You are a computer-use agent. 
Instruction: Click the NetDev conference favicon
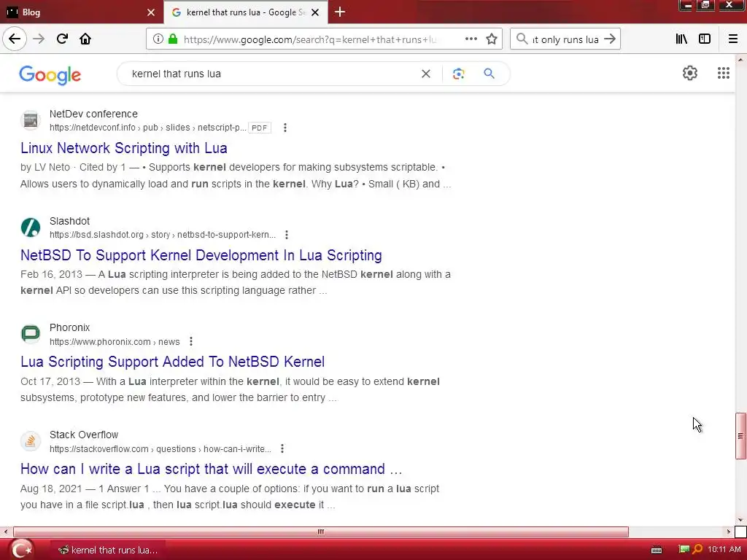coord(31,120)
